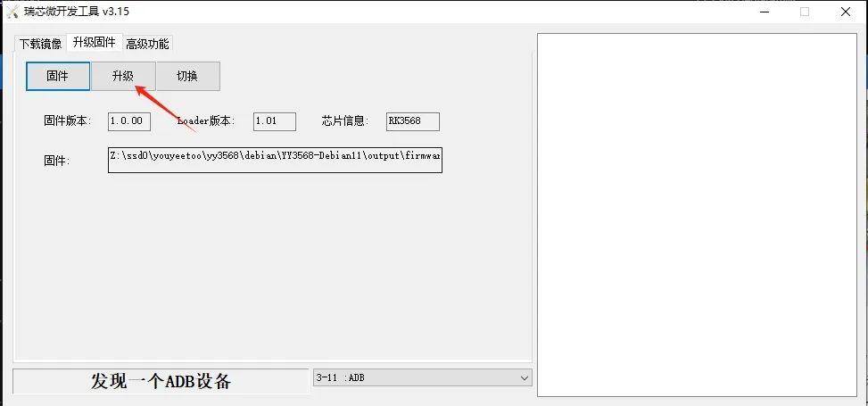Image resolution: width=868 pixels, height=406 pixels.
Task: Click the 固件 button to choose firmware
Action: click(58, 76)
